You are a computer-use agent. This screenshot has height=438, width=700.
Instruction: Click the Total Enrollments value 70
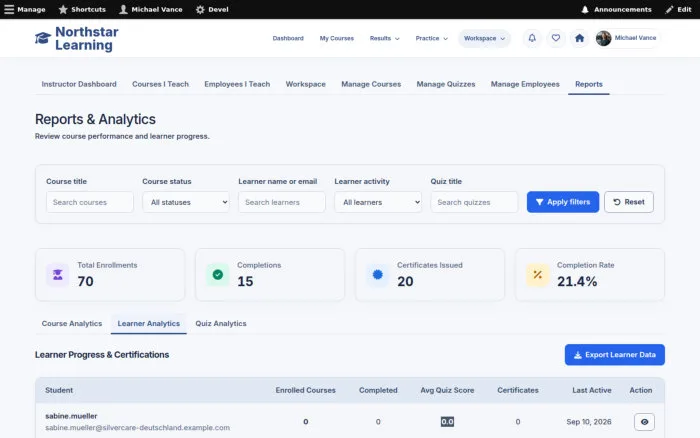[86, 281]
